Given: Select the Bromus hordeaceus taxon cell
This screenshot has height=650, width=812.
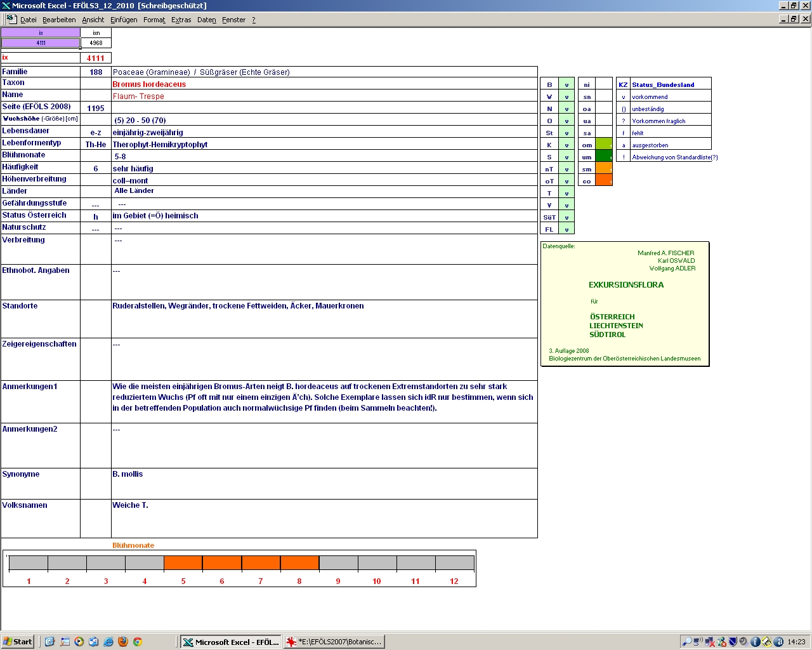Looking at the screenshot, I should pyautogui.click(x=324, y=84).
